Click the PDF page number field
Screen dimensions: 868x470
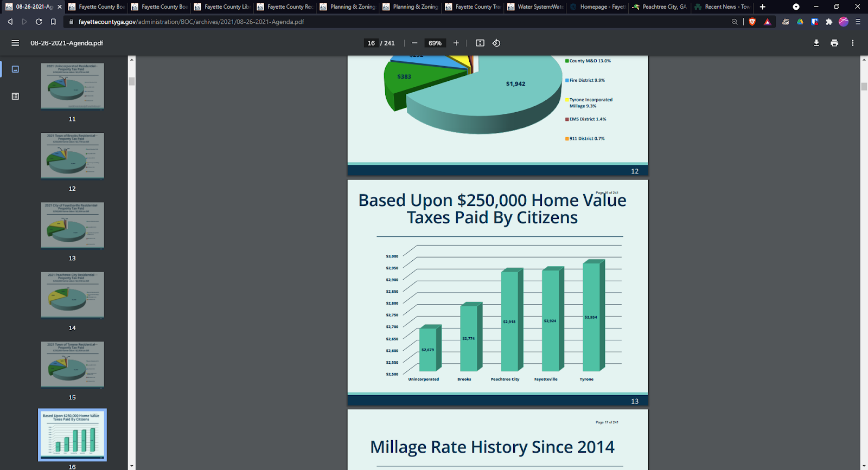pos(371,43)
